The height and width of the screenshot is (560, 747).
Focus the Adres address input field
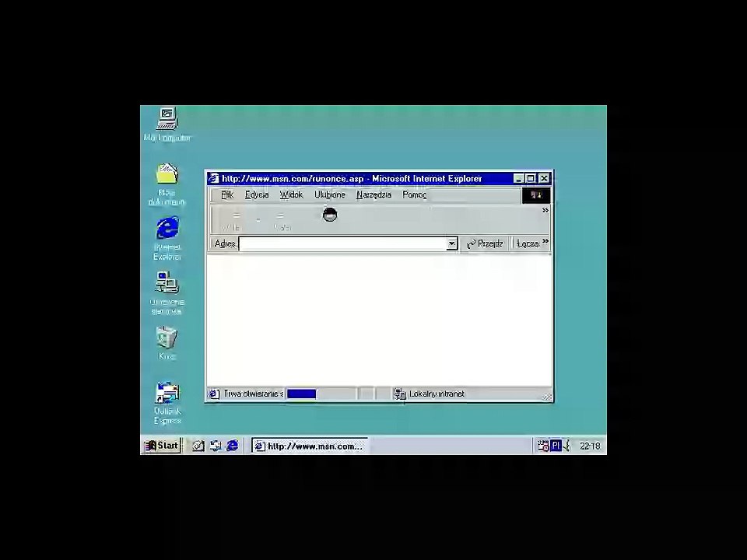pos(343,243)
